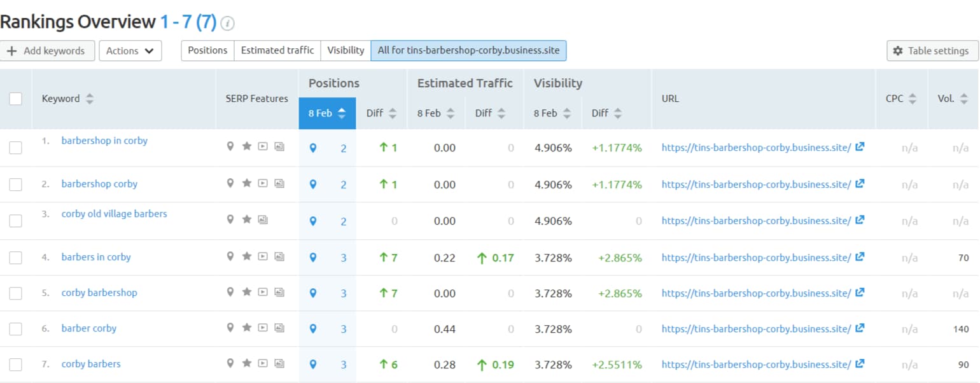Click the image pack icon beside 'corby barbers'
The width and height of the screenshot is (980, 383).
tap(279, 363)
